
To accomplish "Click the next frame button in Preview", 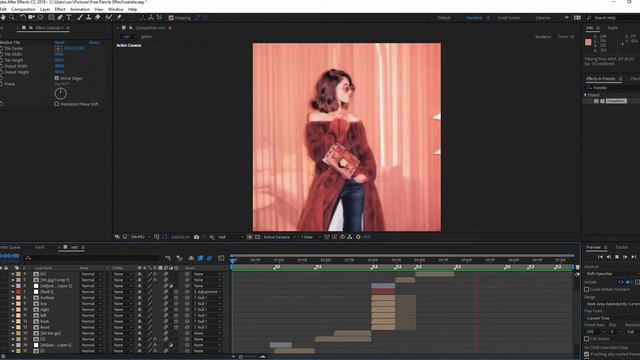I will click(625, 257).
